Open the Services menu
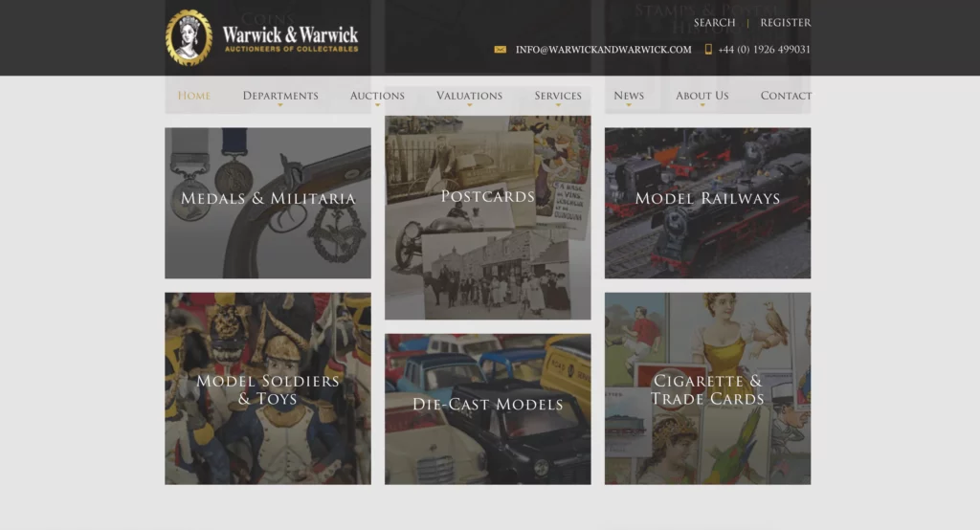Image resolution: width=980 pixels, height=530 pixels. click(x=558, y=96)
